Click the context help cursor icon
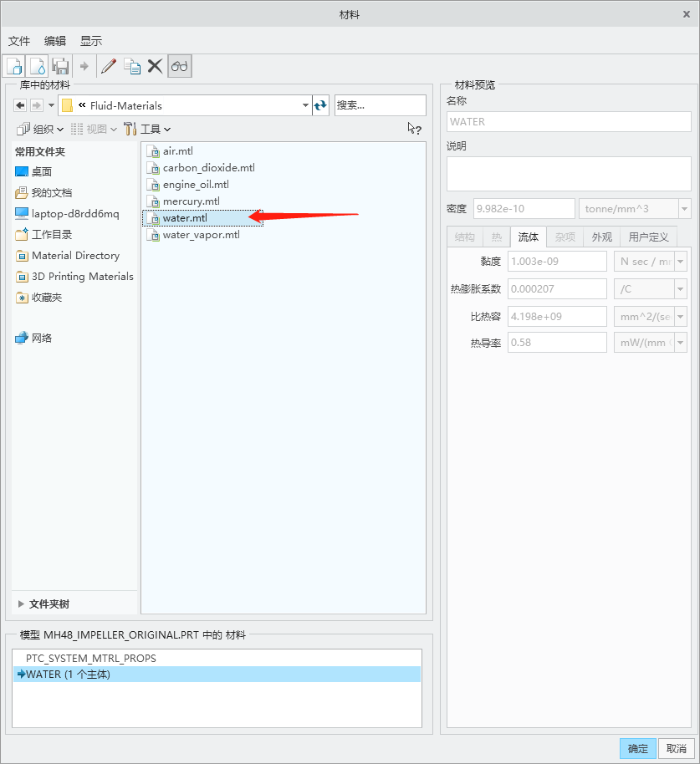Image resolution: width=700 pixels, height=764 pixels. coord(414,129)
